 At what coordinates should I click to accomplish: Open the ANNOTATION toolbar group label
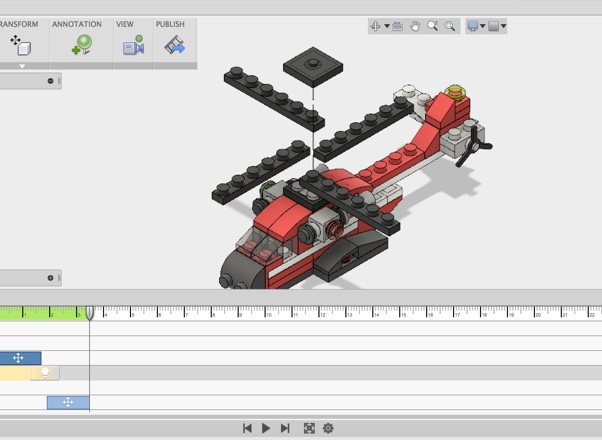(77, 24)
